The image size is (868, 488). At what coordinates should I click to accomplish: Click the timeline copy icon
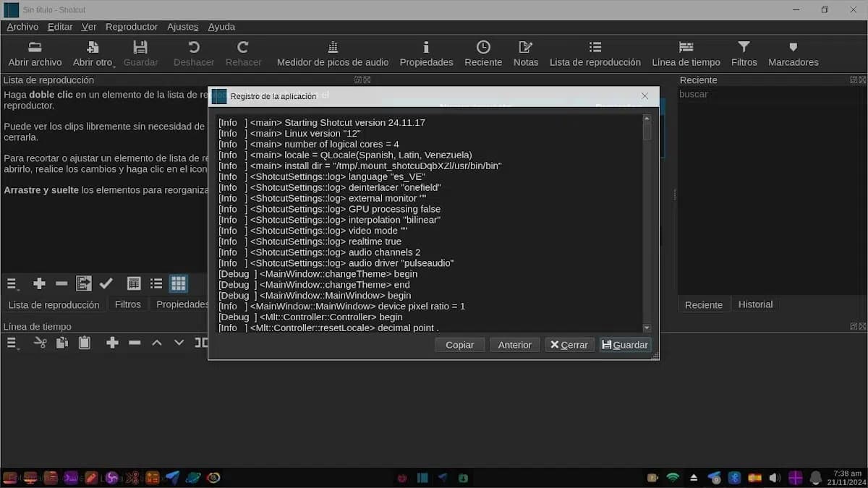(x=62, y=343)
